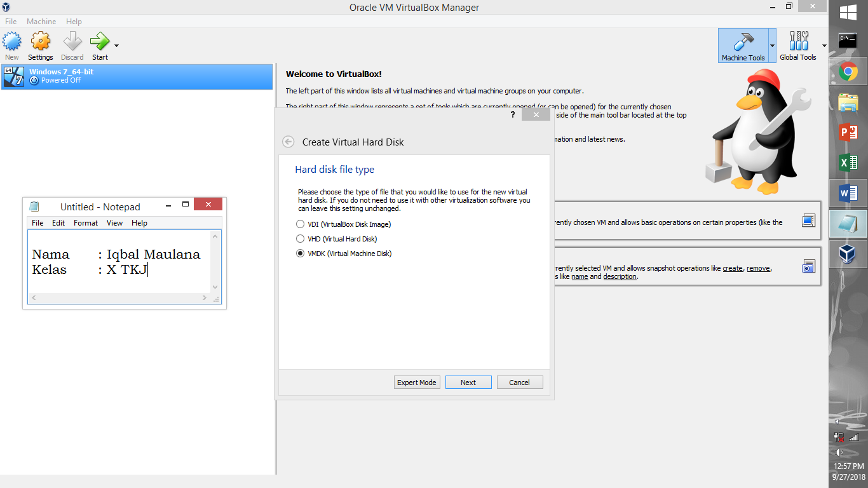Select Windows 7_64-bit virtual machine entry
868x488 pixels.
(137, 76)
